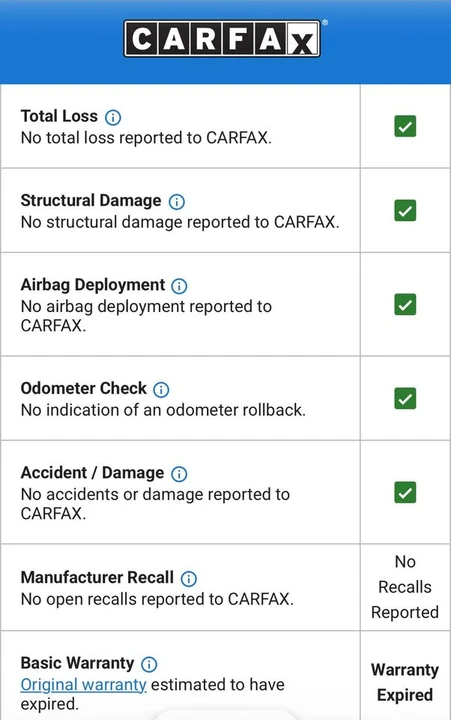Open the Manufacturer Recall info icon
The image size is (451, 720).
(x=189, y=579)
